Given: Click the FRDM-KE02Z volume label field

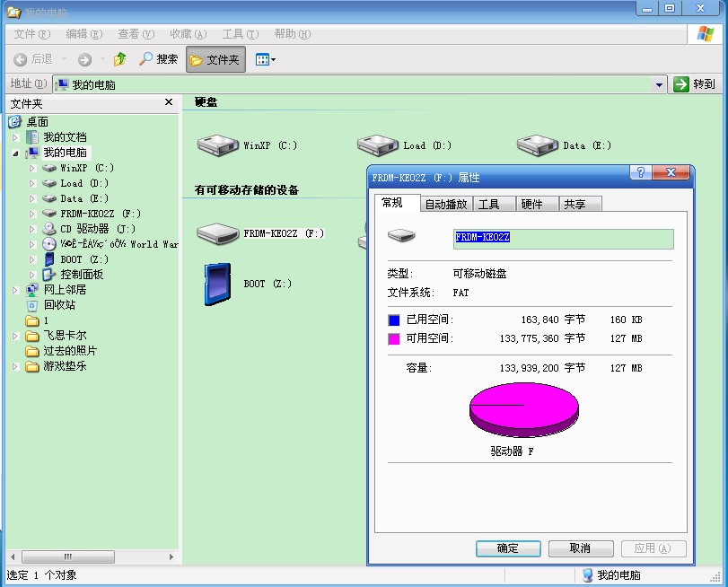Looking at the screenshot, I should pyautogui.click(x=563, y=239).
